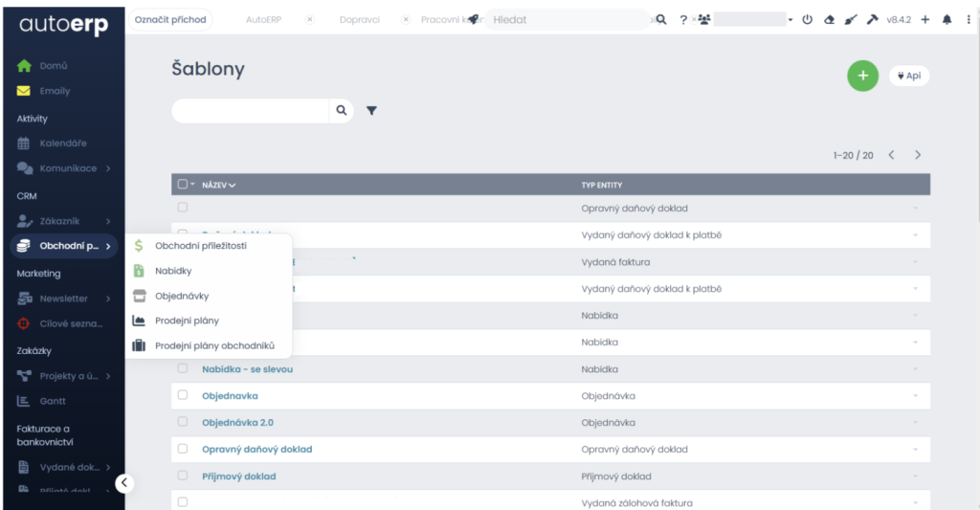This screenshot has width=980, height=510.
Task: Click the green add template button
Action: pos(862,76)
